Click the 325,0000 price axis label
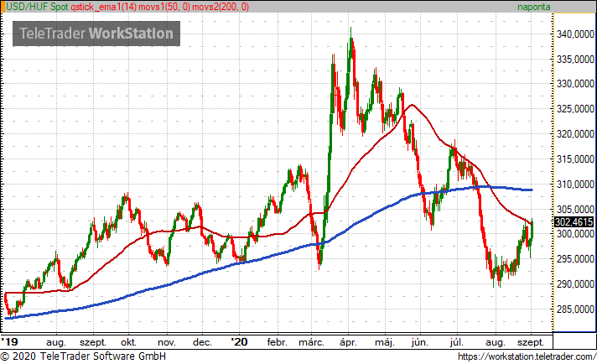This screenshot has height=364, width=597. click(x=575, y=109)
